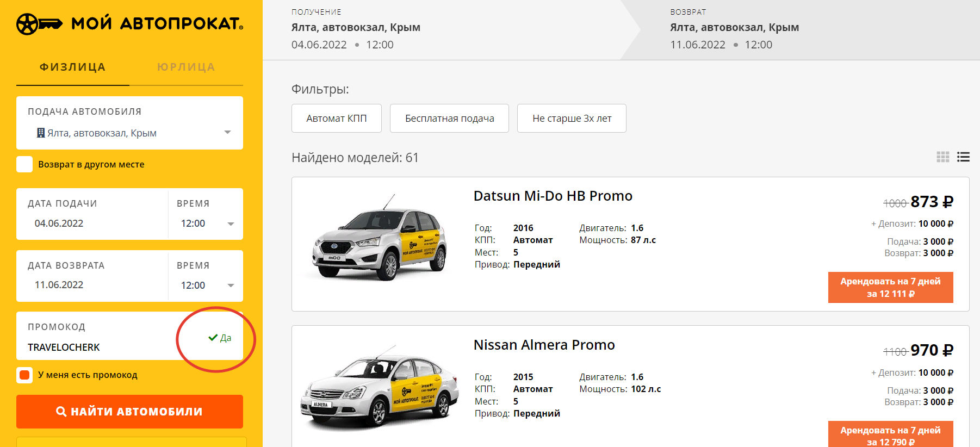Open the return time 12:00 dropdown
The width and height of the screenshot is (980, 447).
(x=206, y=285)
